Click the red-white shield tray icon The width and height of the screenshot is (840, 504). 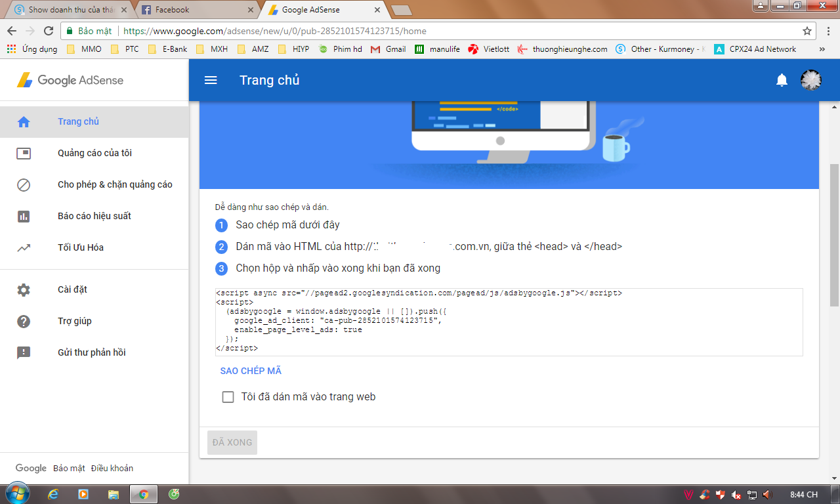click(721, 494)
